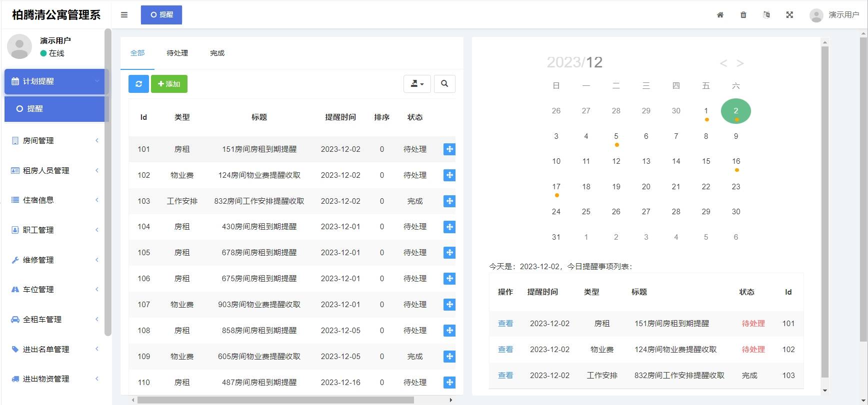Expand the 房间管理 menu
This screenshot has height=405, width=868.
[55, 141]
